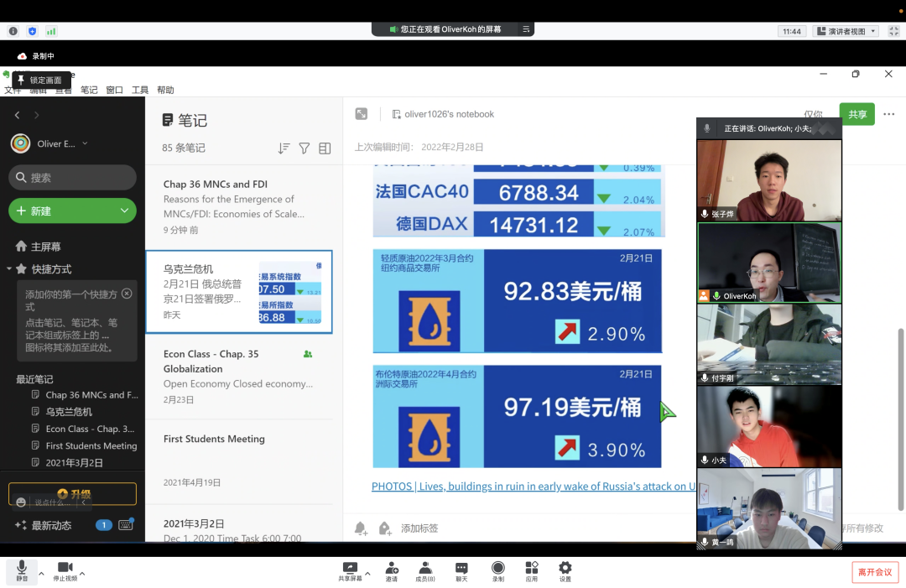Click note list view layout icon
Viewport: 906px width, 588px height.
click(325, 148)
